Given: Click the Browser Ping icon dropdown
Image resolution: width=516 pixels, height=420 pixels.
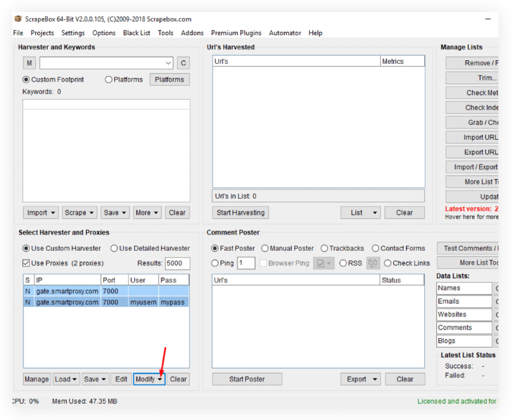Looking at the screenshot, I should [x=323, y=263].
